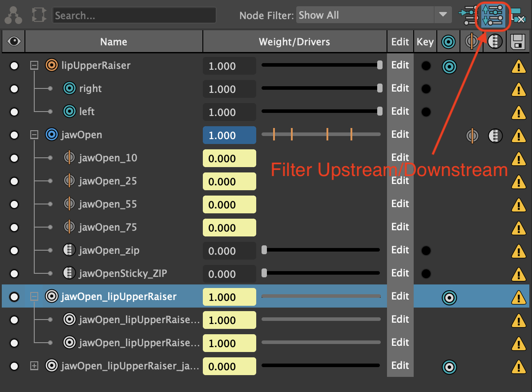Screen dimensions: 532x392
Task: Click target icon in jawOpen_lipUpperRaiser row
Action: [x=449, y=298]
